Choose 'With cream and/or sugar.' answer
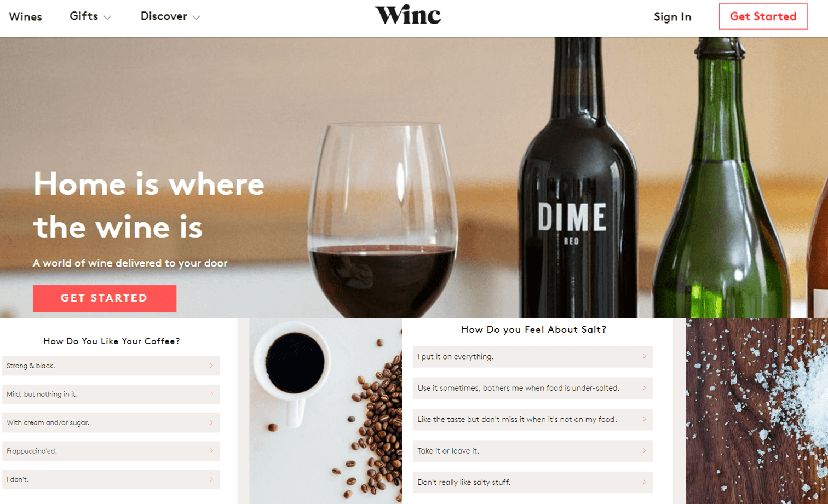This screenshot has width=828, height=504. (111, 422)
